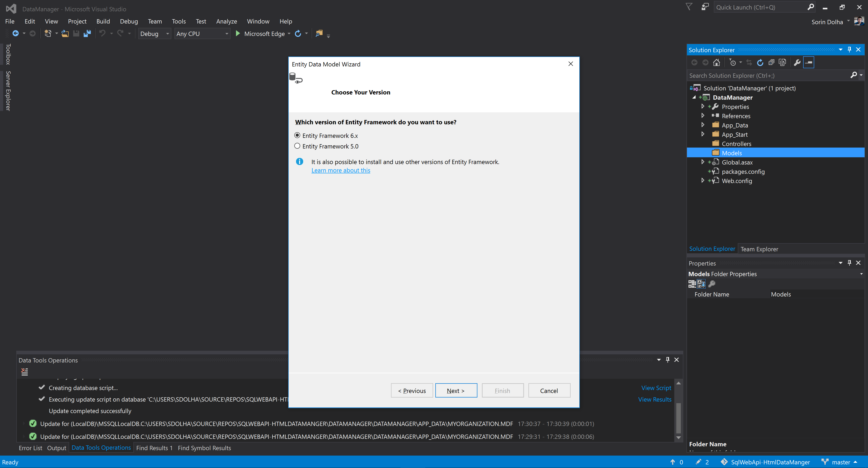Image resolution: width=868 pixels, height=468 pixels.
Task: Open the Learn more about this link
Action: click(340, 170)
